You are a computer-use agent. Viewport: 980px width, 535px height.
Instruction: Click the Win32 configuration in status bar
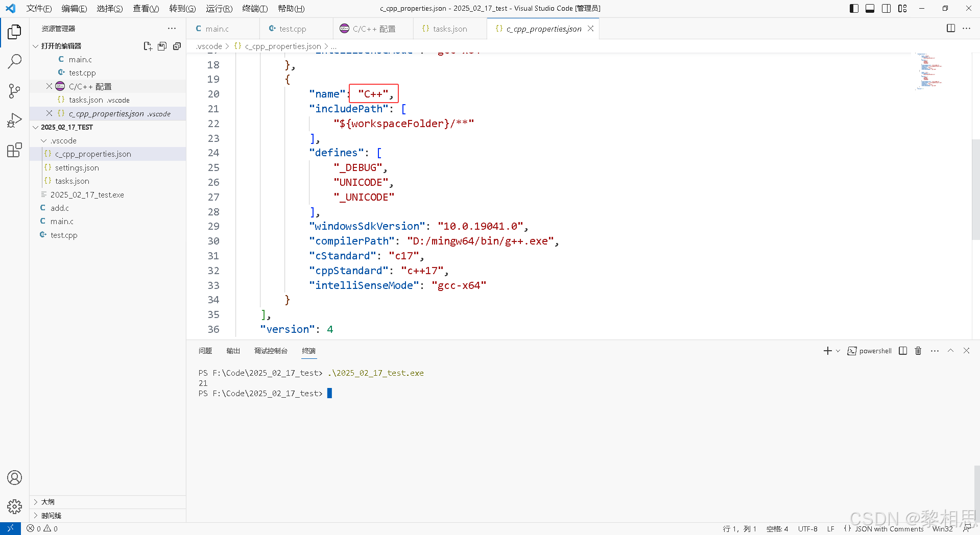click(942, 529)
